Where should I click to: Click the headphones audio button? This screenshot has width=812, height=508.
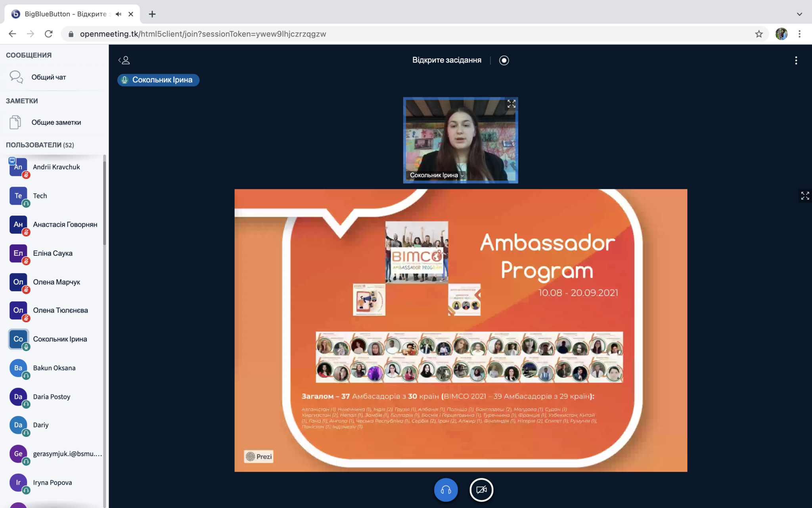(446, 490)
